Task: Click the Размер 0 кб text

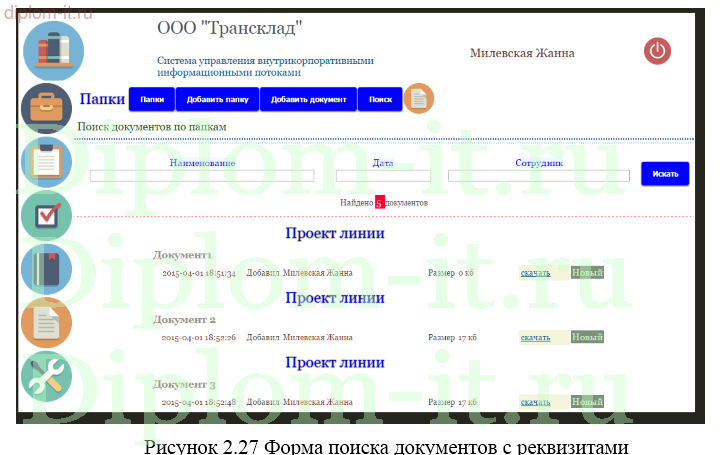Action: 451,273
